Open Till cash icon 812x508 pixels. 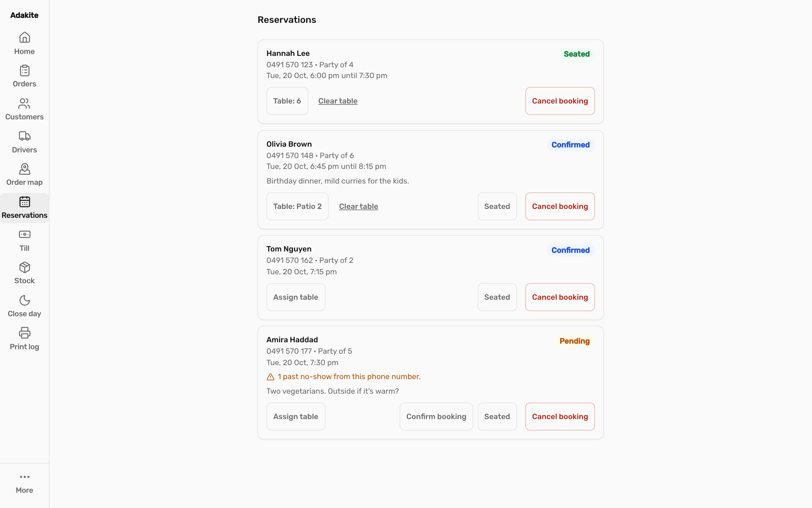(24, 235)
